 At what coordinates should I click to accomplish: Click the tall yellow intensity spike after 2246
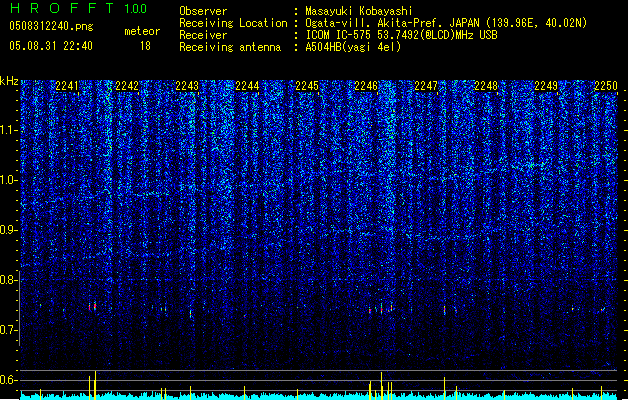click(381, 386)
